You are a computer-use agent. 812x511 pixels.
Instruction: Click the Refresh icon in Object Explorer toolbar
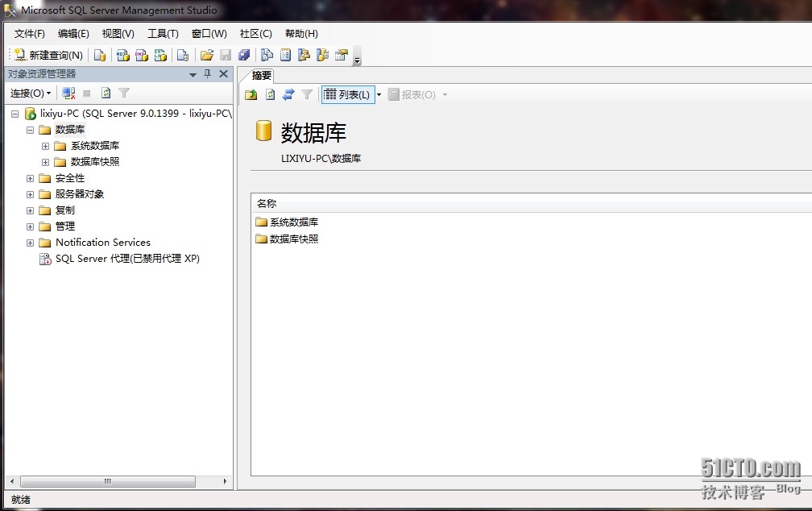tap(106, 93)
